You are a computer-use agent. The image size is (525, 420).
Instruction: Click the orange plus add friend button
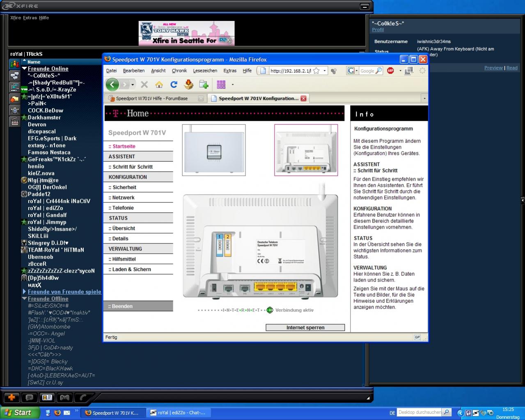click(x=11, y=397)
